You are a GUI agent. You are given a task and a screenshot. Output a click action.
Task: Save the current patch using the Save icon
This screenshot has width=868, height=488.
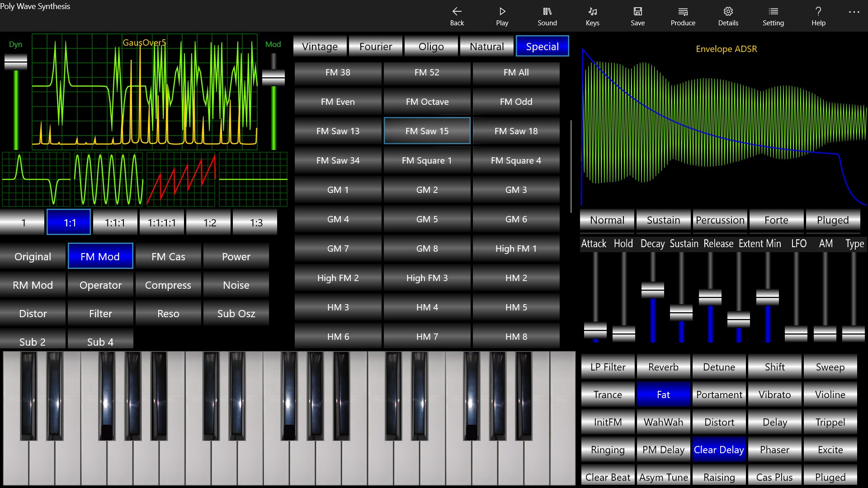point(637,16)
